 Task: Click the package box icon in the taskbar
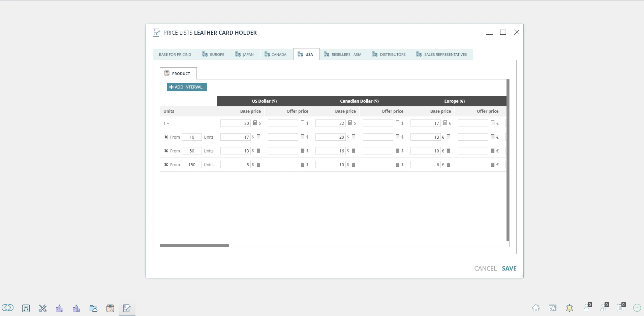110,308
